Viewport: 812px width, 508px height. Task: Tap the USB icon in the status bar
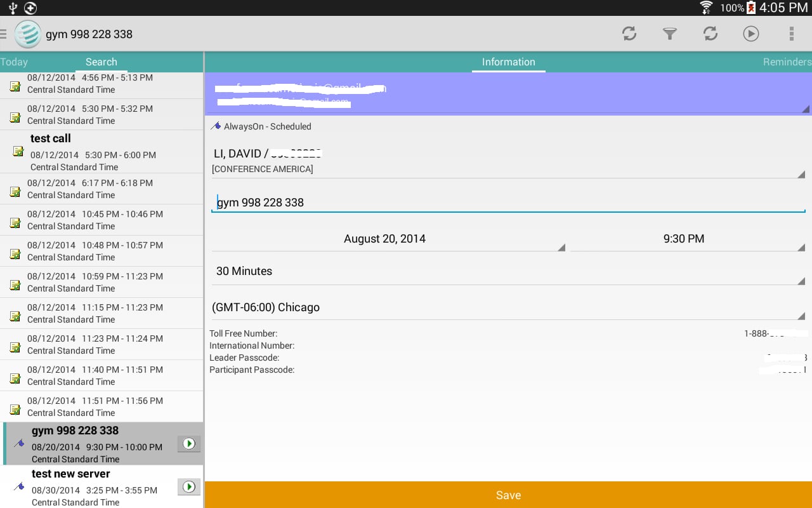[12, 8]
